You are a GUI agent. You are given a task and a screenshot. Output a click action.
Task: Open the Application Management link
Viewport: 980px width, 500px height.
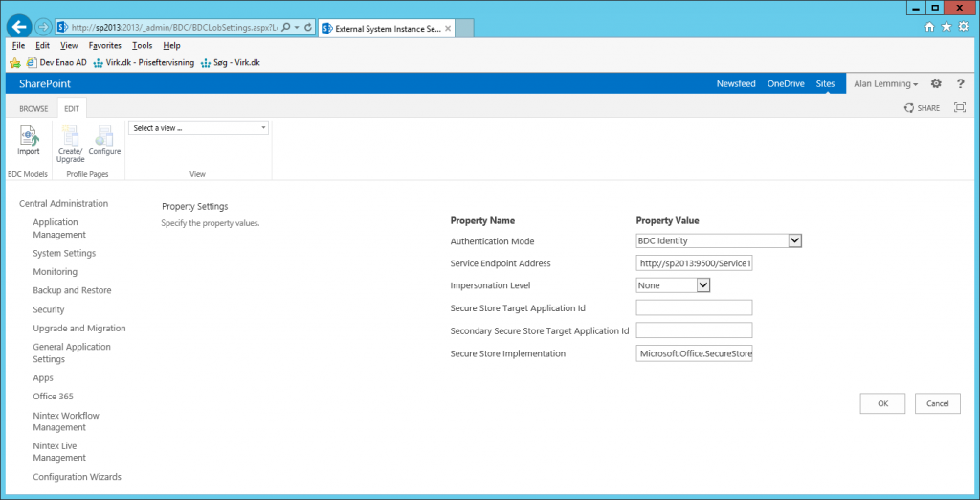(58, 228)
